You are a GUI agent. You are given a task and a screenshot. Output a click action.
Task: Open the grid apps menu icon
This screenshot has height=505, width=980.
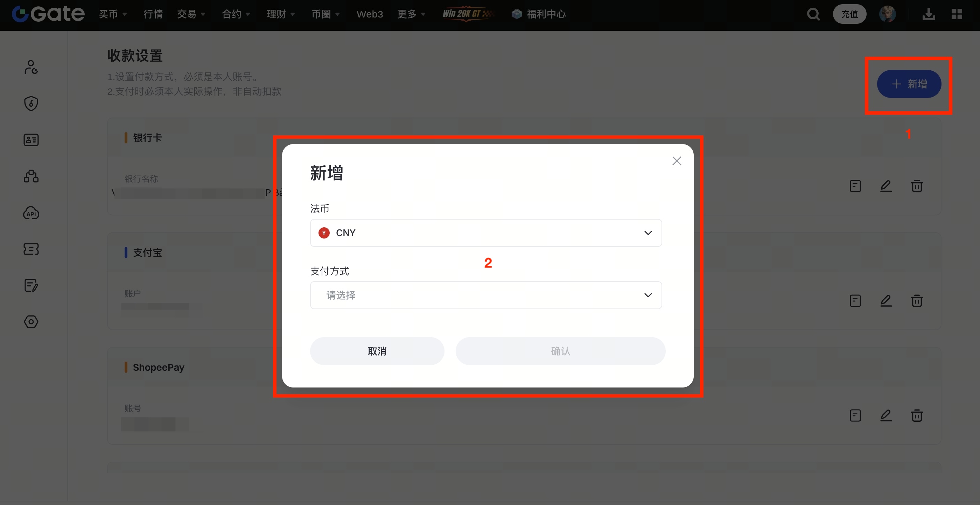[957, 14]
